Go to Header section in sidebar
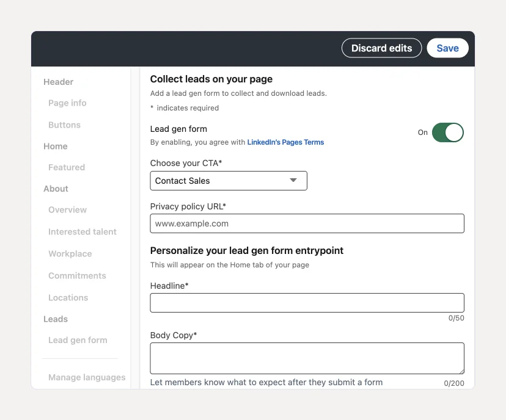The width and height of the screenshot is (506, 420). [59, 82]
